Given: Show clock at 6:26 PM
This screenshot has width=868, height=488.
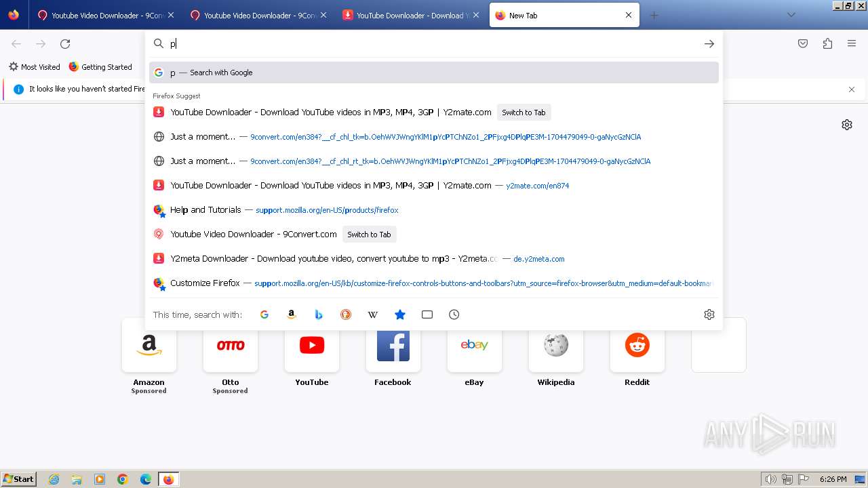Looking at the screenshot, I should tap(833, 479).
